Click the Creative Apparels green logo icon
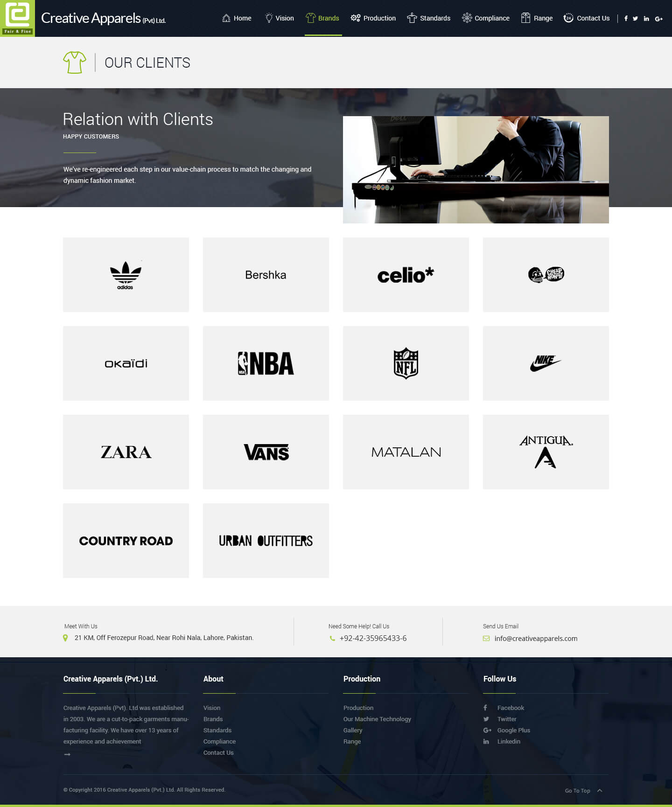The height and width of the screenshot is (807, 672). 17,18
